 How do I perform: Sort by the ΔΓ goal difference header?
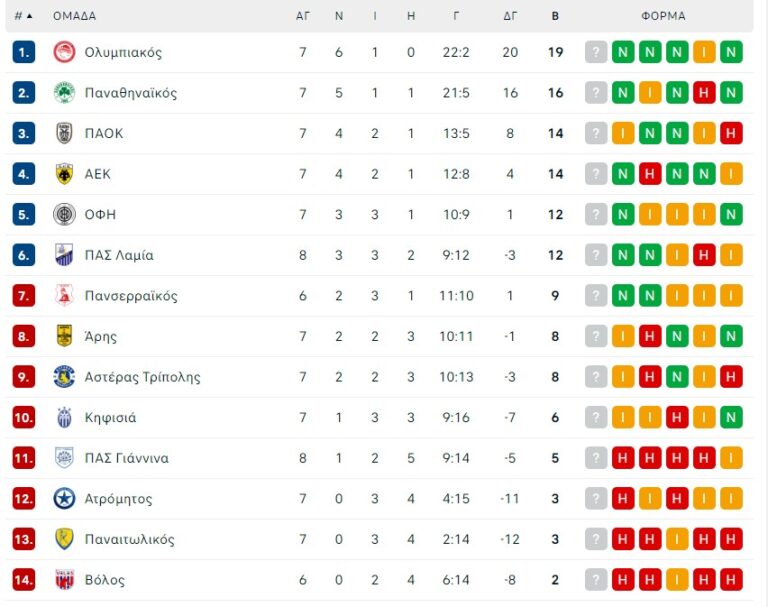(x=510, y=16)
